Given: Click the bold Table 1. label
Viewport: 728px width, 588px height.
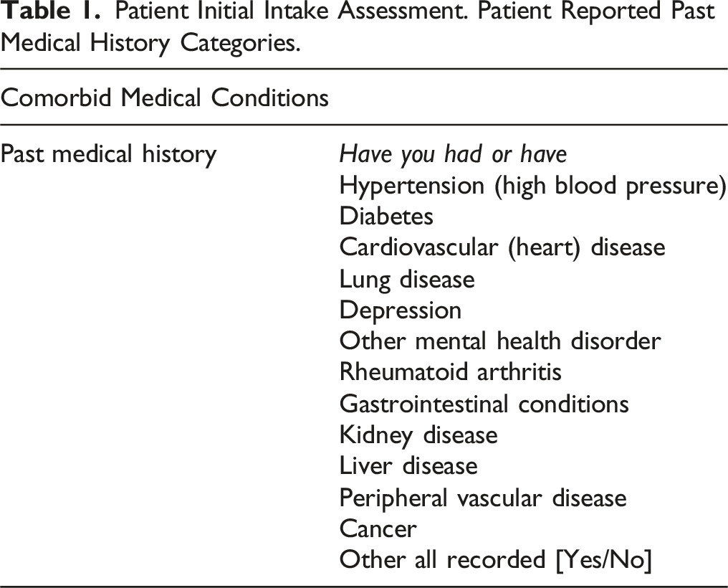Looking at the screenshot, I should (51, 11).
